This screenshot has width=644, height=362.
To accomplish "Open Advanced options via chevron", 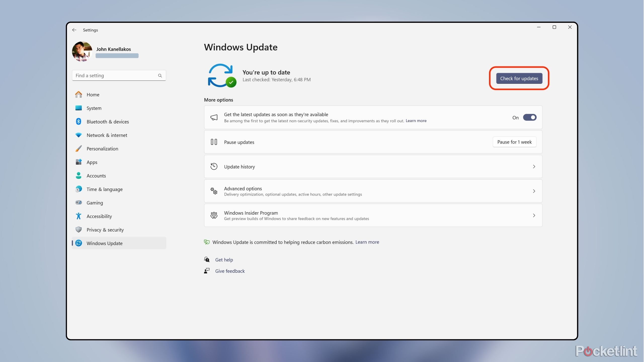I will pyautogui.click(x=534, y=191).
